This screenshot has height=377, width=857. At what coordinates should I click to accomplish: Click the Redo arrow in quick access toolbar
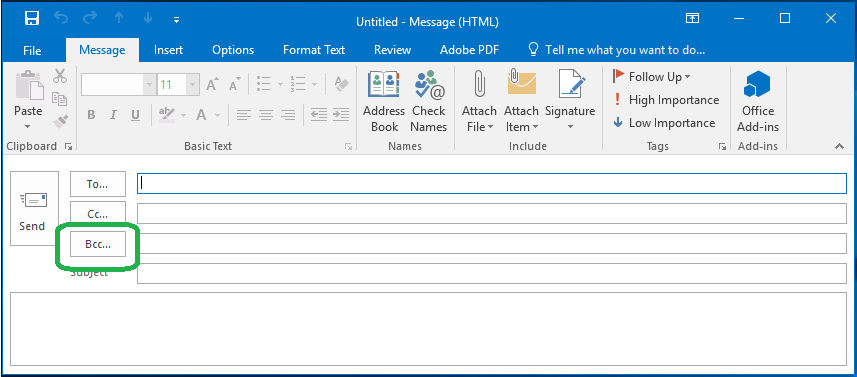90,19
